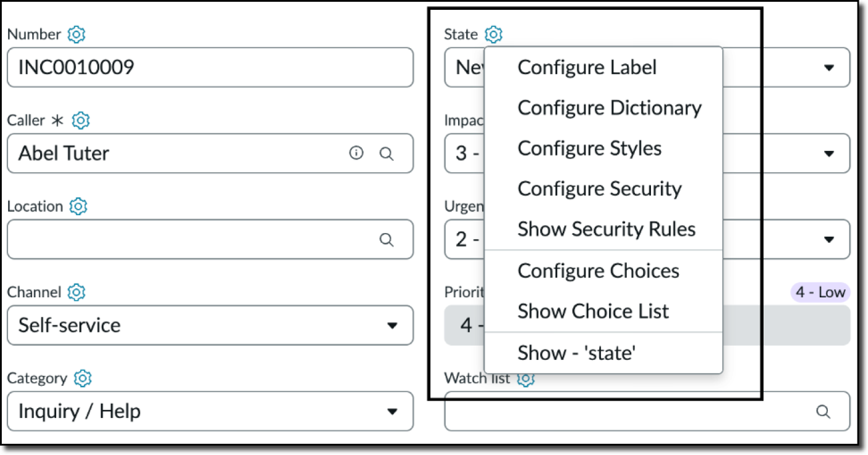Click the State gear icon
Viewport: 868px width, 455px height.
tap(493, 35)
